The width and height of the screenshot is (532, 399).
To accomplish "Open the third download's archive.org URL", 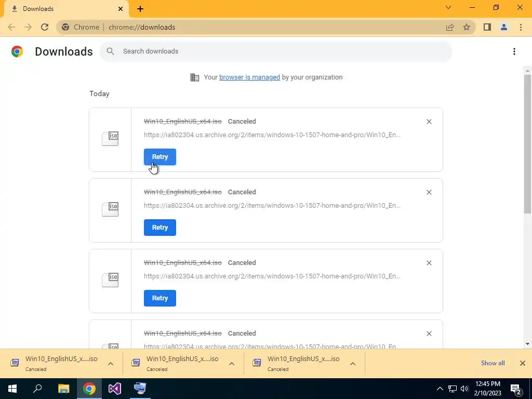I will 272,276.
